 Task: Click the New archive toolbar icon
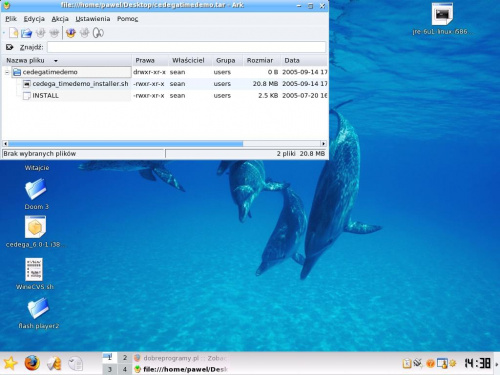13,33
